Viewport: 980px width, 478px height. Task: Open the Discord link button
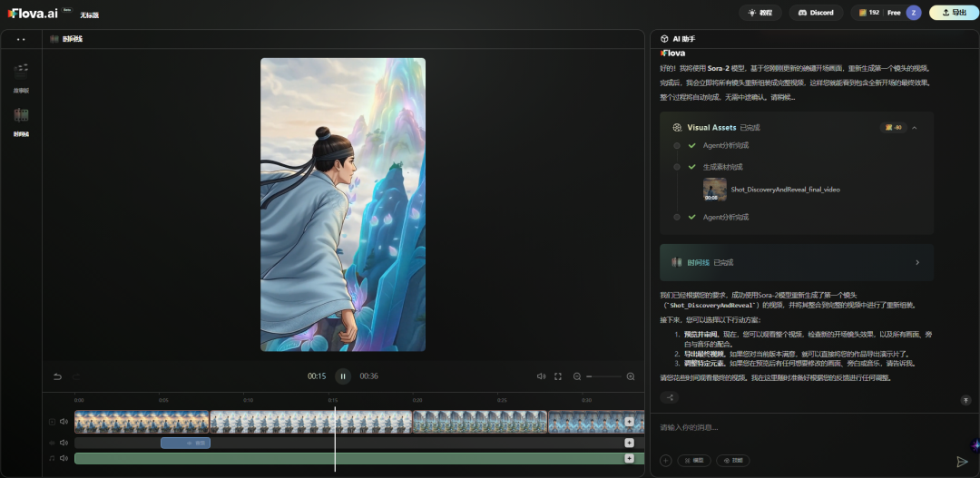click(816, 13)
